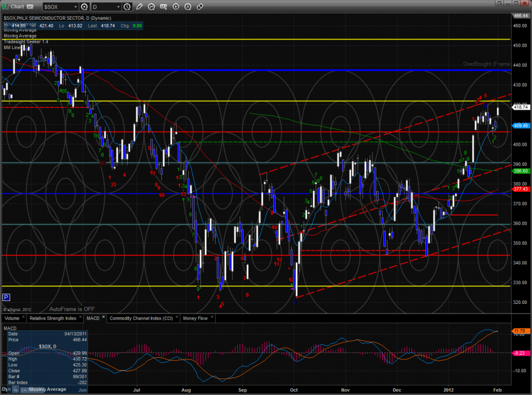Image resolution: width=532 pixels, height=395 pixels.
Task: Click the blue 409.46 price tag
Action: pos(521,125)
